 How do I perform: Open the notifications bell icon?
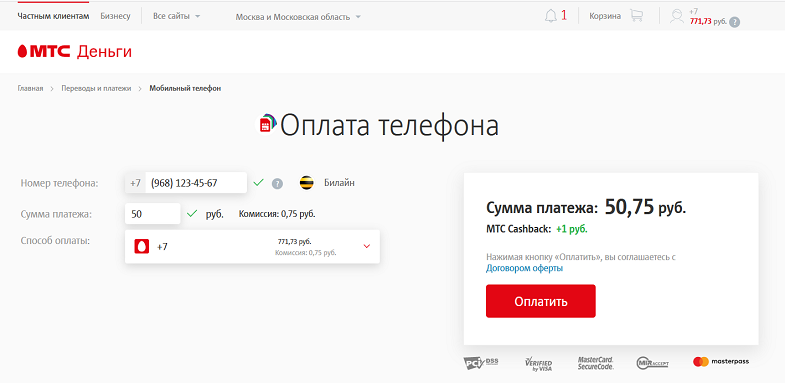[x=551, y=16]
